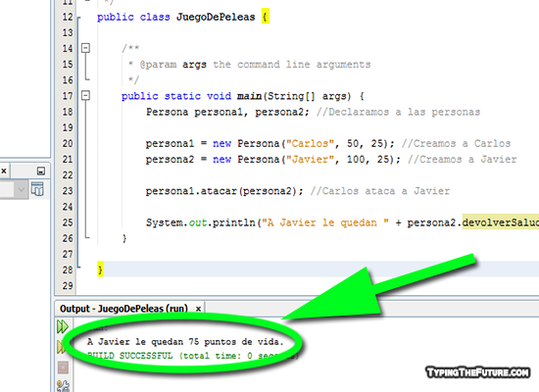Click the highlighted devolverSalud method call
Screen dimensions: 539x392
click(x=500, y=222)
